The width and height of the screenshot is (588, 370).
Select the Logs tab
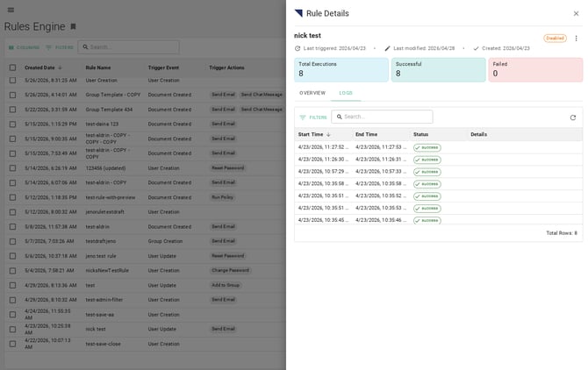[346, 93]
